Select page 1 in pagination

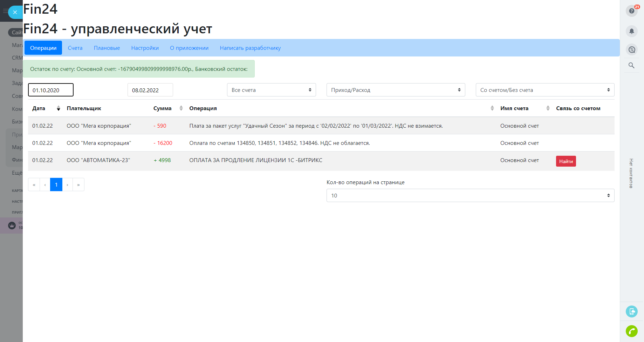coord(56,185)
